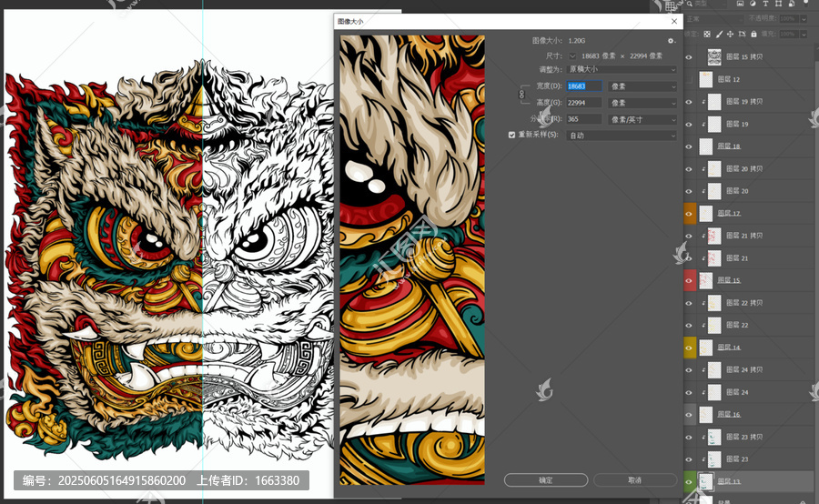
Task: Select the 图层 20 layer
Action: click(x=751, y=191)
